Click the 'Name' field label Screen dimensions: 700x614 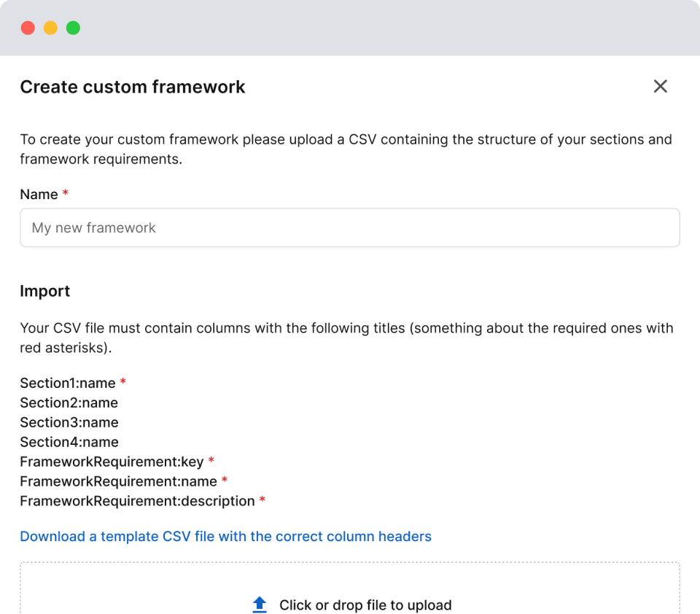tap(39, 195)
